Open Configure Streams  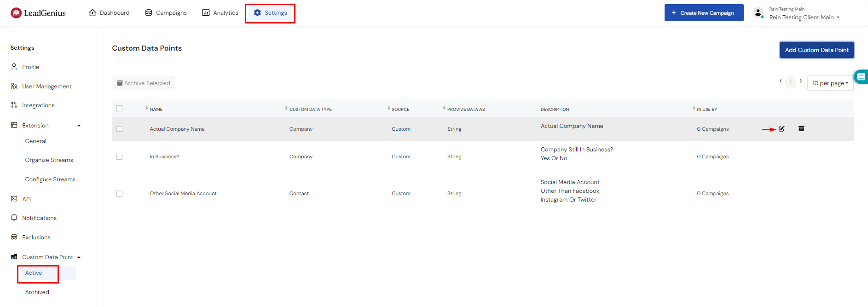click(51, 180)
